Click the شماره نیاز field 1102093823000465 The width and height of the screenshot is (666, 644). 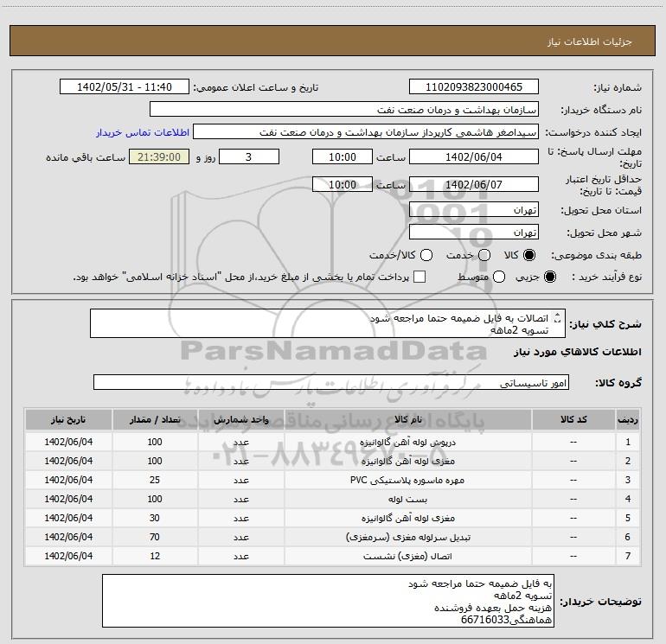coord(474,87)
